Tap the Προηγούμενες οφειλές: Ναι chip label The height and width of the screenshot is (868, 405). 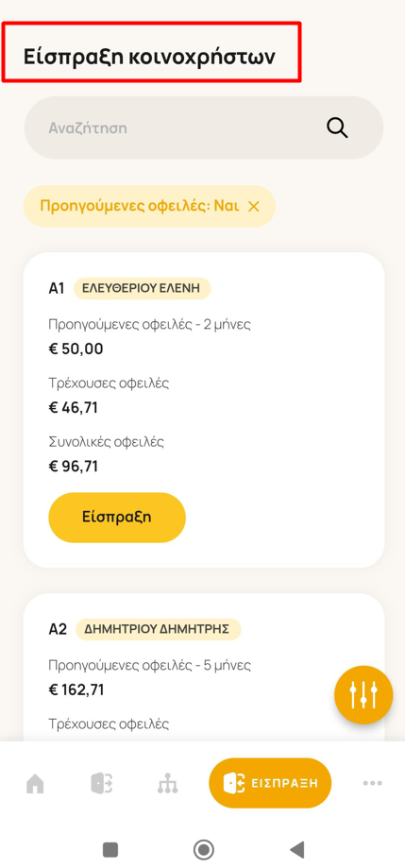pos(140,207)
